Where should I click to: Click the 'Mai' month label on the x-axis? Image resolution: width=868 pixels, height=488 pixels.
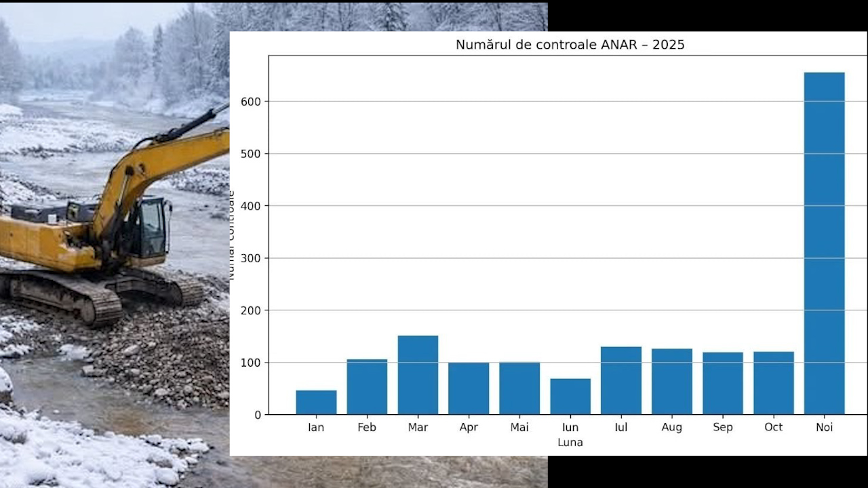(x=519, y=428)
